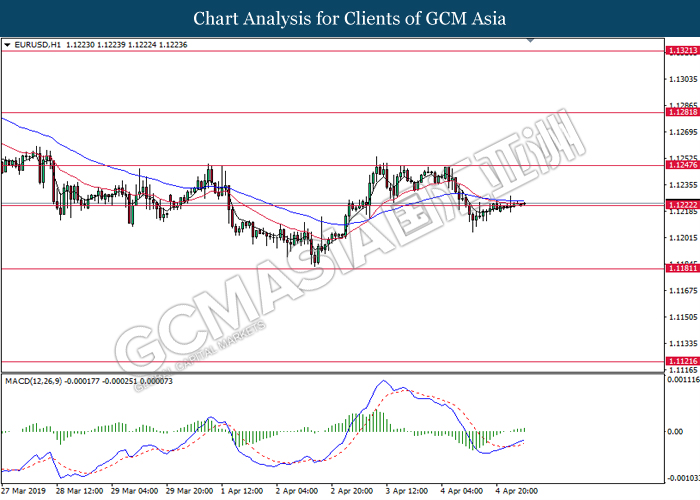Viewport: 700px width, 500px height.
Task: Click the 3 Apr 12:00 time label
Action: [407, 491]
